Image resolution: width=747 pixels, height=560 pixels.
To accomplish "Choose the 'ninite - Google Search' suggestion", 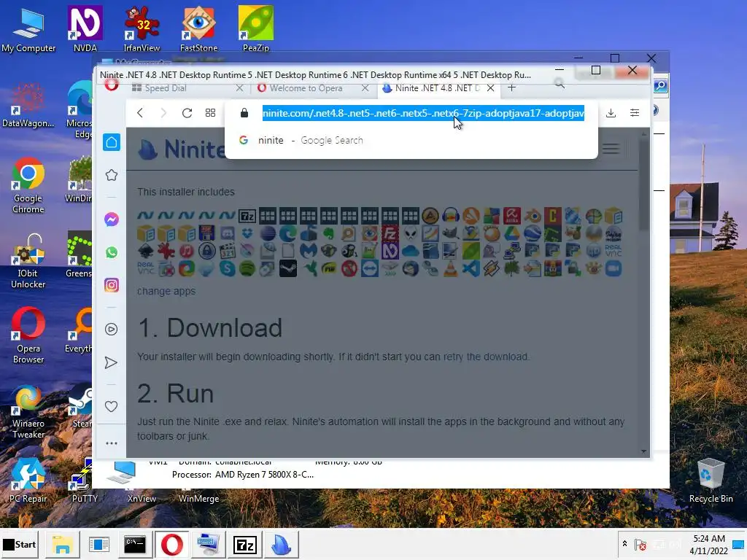I will (x=411, y=141).
